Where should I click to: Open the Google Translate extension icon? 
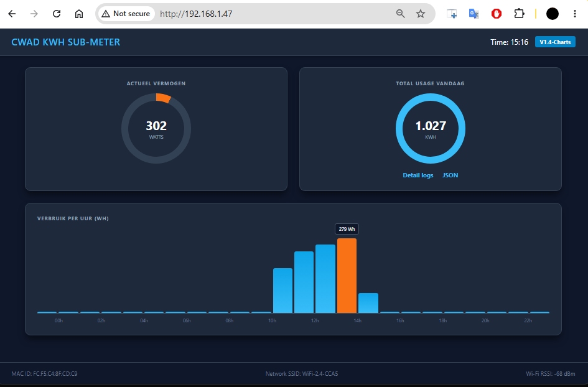coord(474,14)
